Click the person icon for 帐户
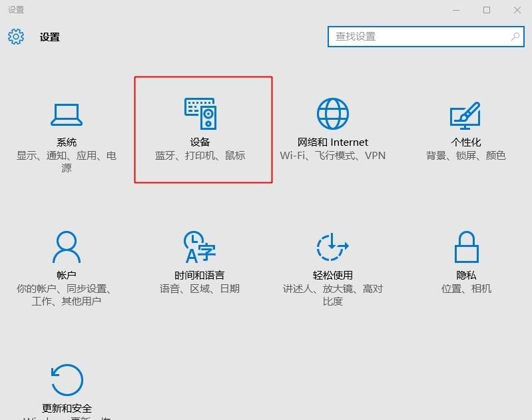This screenshot has width=532, height=420. [x=67, y=248]
